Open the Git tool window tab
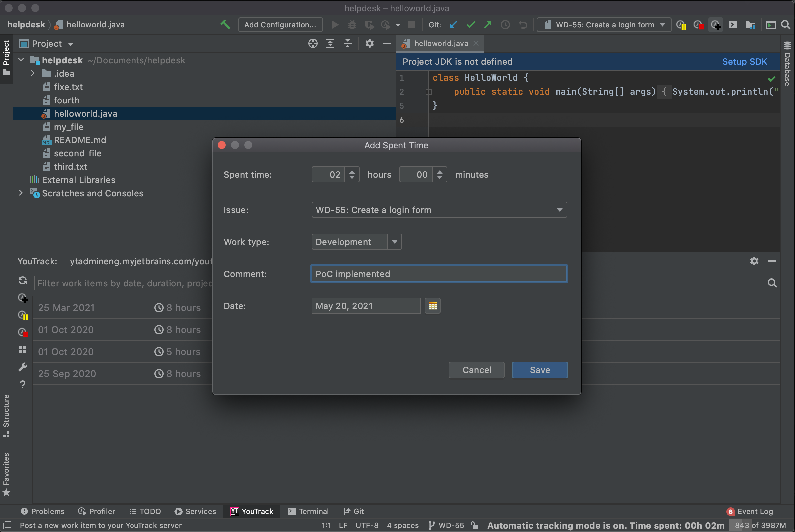The image size is (795, 532). 353,511
